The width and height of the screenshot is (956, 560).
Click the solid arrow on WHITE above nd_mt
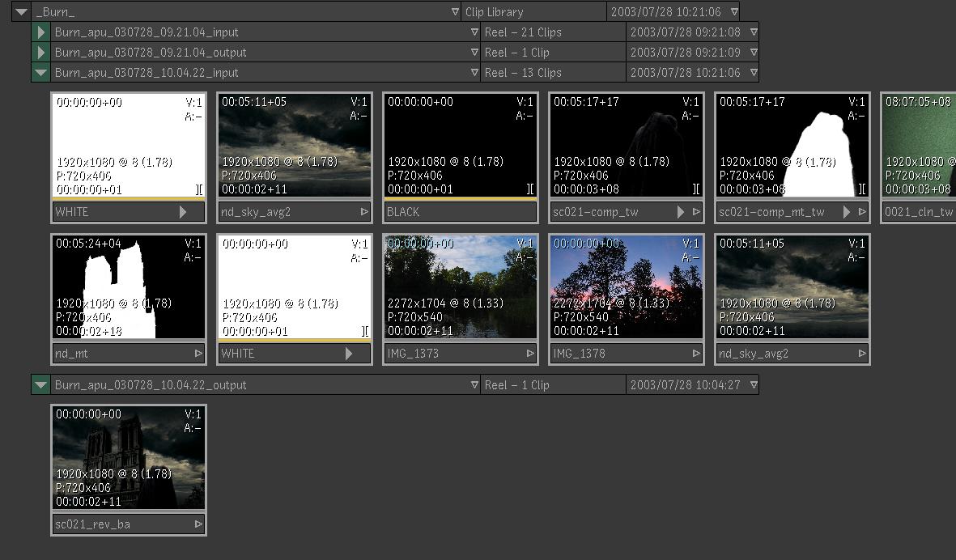click(x=183, y=212)
